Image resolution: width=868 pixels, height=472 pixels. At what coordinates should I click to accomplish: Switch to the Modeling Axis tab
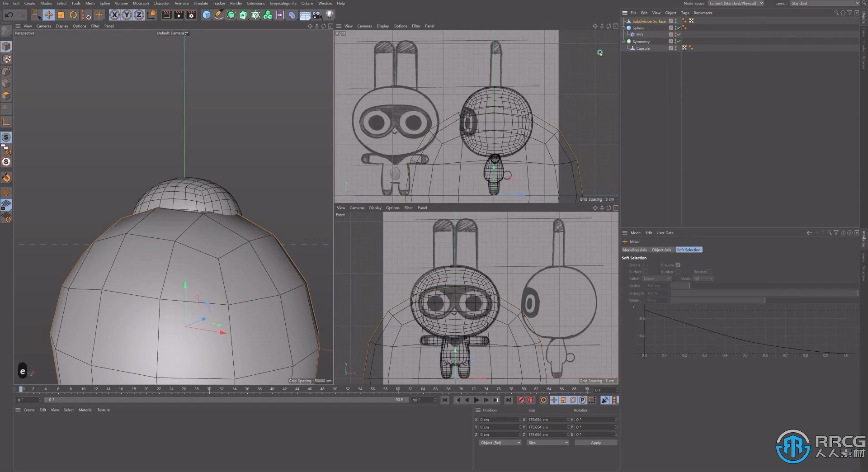(x=634, y=250)
